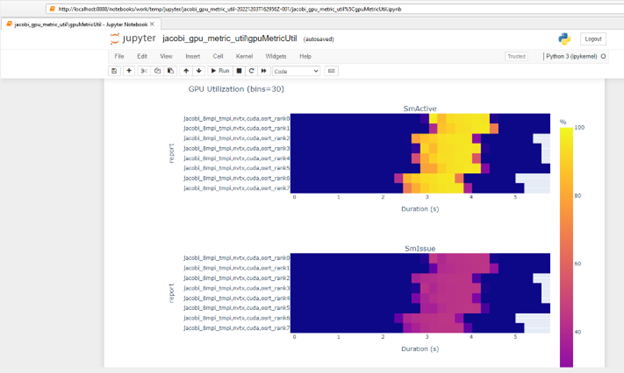Click Duration (s) axis label under SmIssue
The image size is (624, 373).
[420, 349]
